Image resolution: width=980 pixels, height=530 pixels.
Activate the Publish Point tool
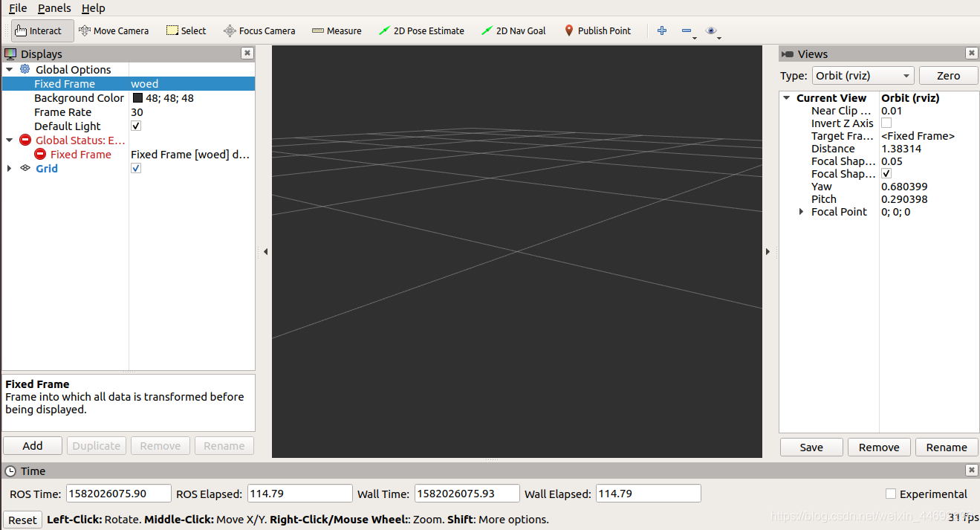(x=597, y=30)
